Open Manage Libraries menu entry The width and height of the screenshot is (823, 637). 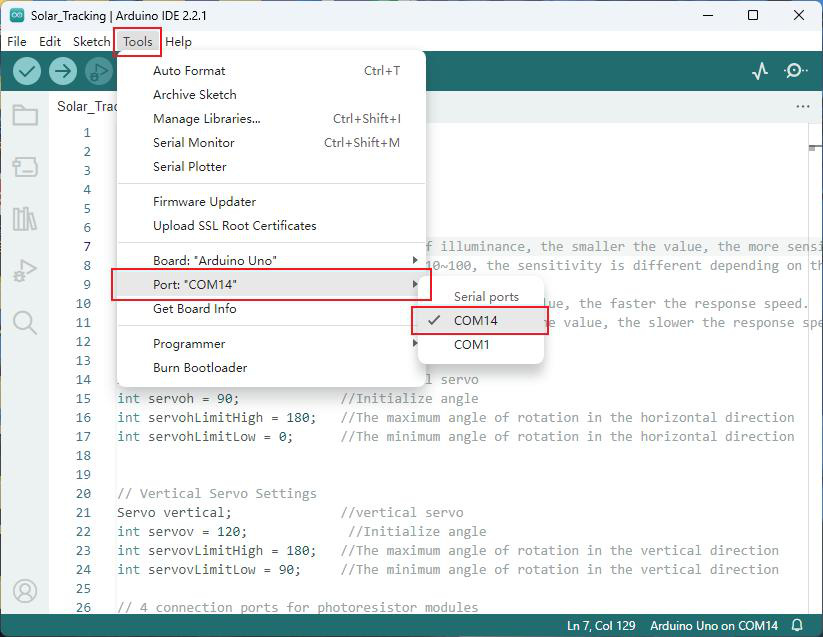271,119
